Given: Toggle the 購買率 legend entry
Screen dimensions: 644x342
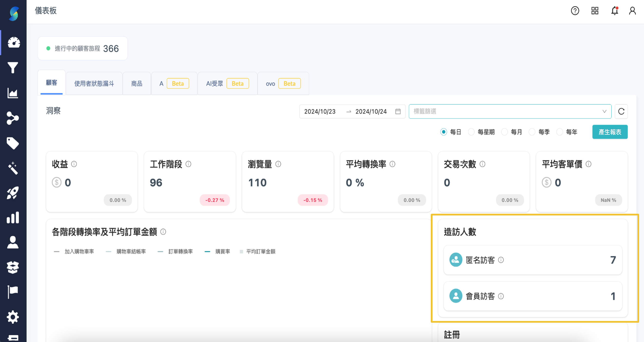Looking at the screenshot, I should point(222,251).
